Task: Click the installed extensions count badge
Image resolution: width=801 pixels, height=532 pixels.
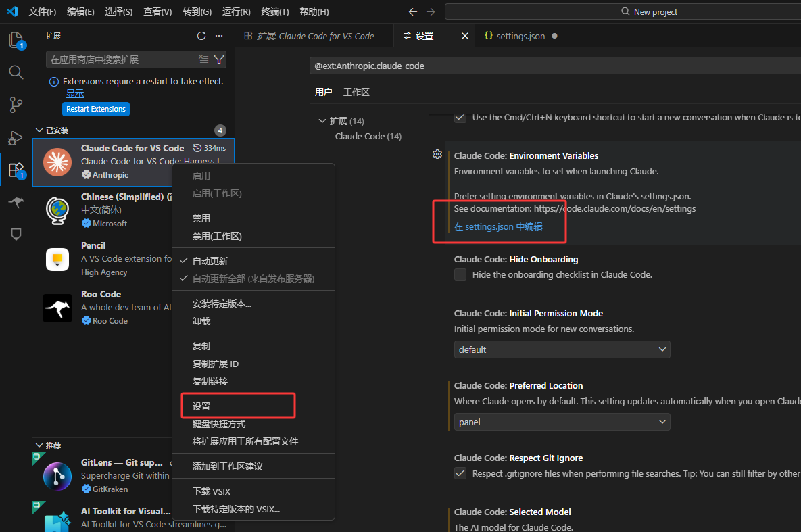Action: (x=220, y=130)
